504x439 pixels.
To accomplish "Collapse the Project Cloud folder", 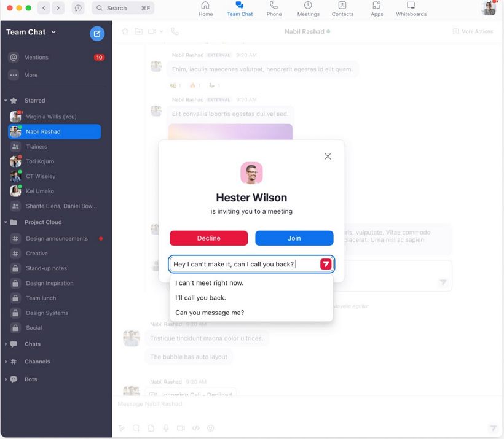I will [6, 222].
